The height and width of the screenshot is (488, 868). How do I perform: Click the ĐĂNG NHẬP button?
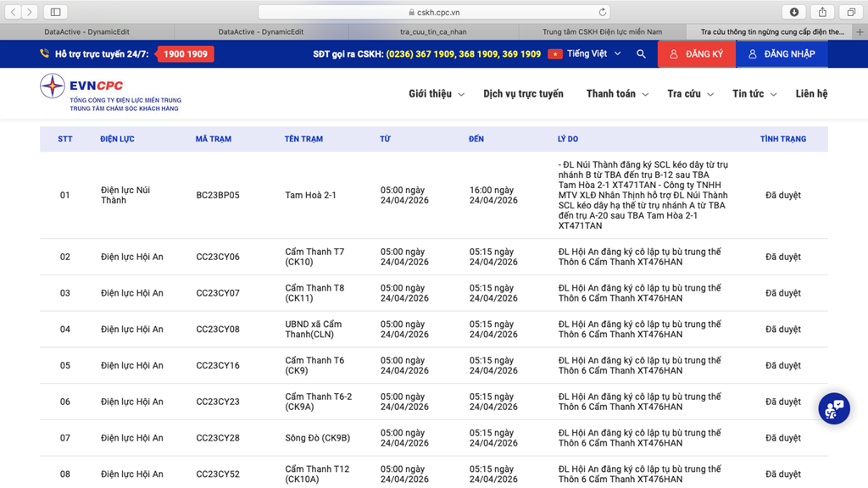tap(782, 54)
